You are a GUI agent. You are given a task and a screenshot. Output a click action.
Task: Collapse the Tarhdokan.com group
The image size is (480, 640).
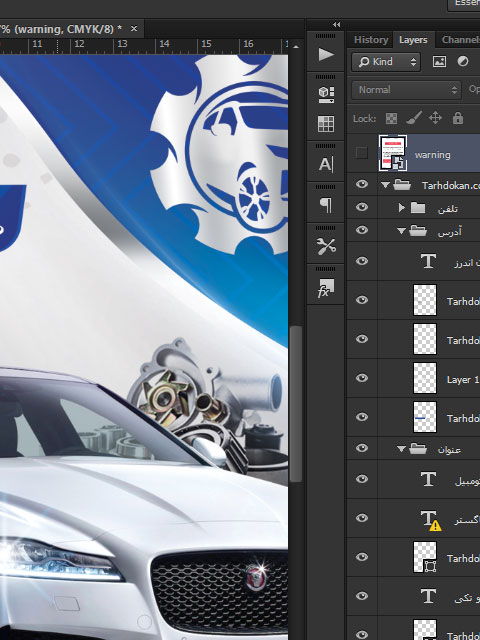click(385, 185)
